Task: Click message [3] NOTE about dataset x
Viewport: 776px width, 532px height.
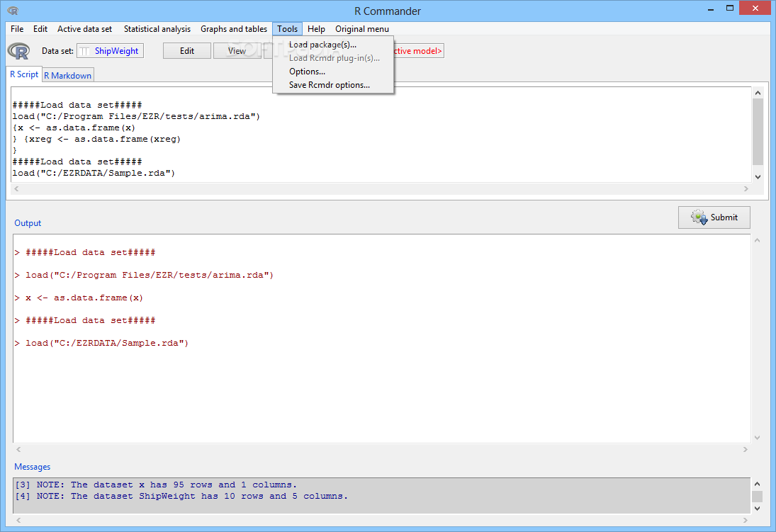Action: click(x=156, y=485)
